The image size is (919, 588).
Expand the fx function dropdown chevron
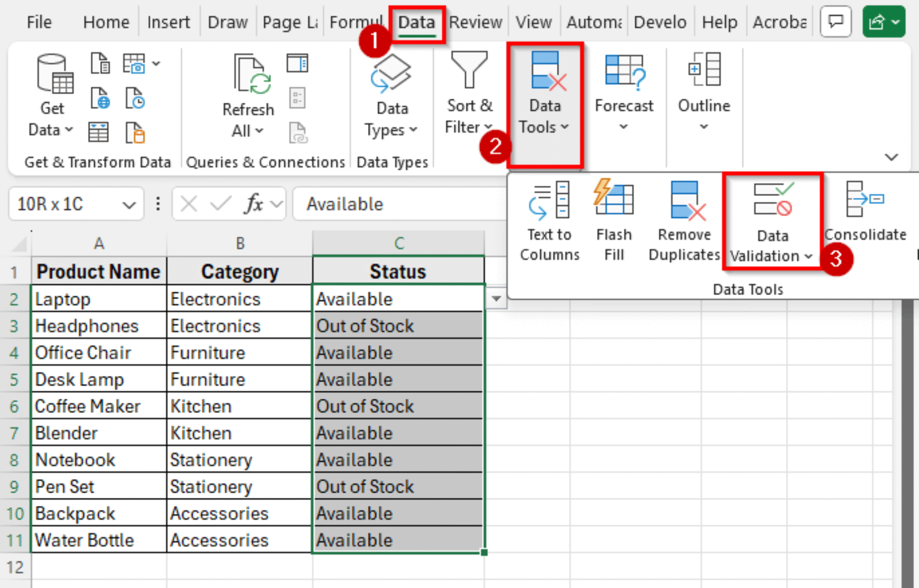coord(277,205)
